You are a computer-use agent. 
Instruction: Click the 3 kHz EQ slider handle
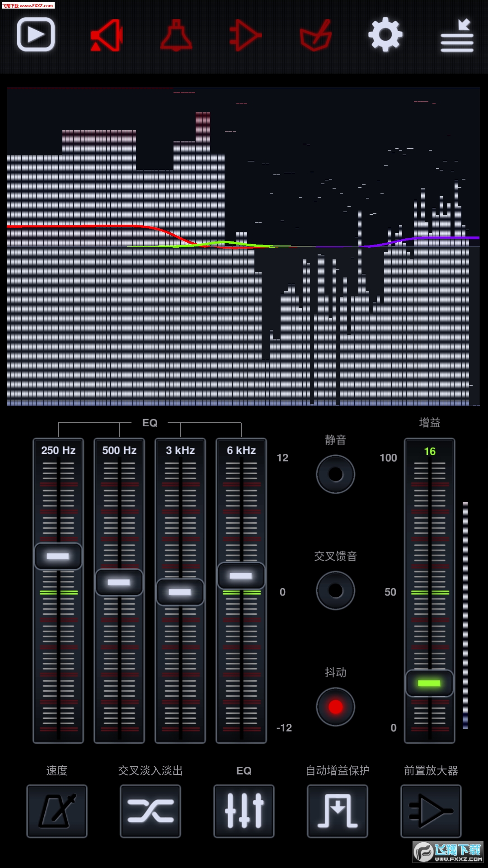180,592
